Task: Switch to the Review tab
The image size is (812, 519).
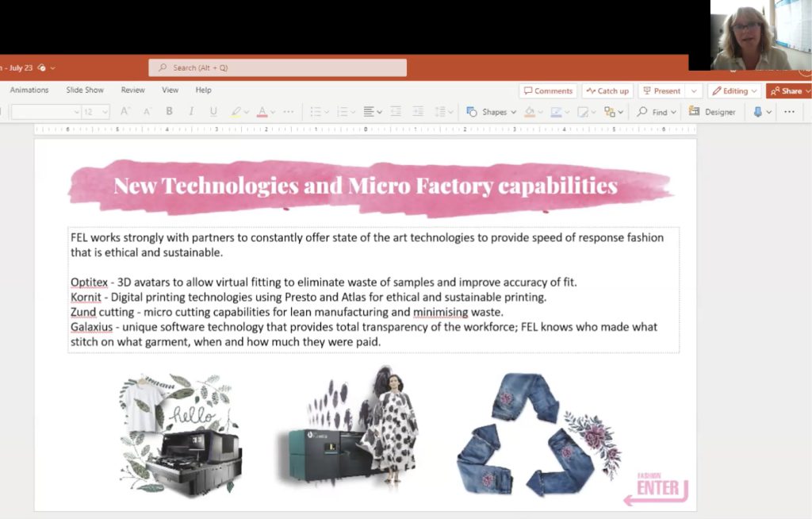Action: point(132,90)
